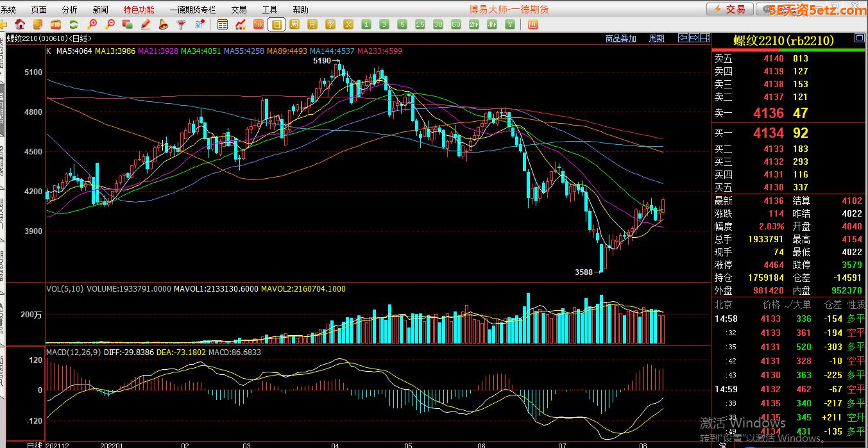Select the daily 日 period button

(x=277, y=24)
